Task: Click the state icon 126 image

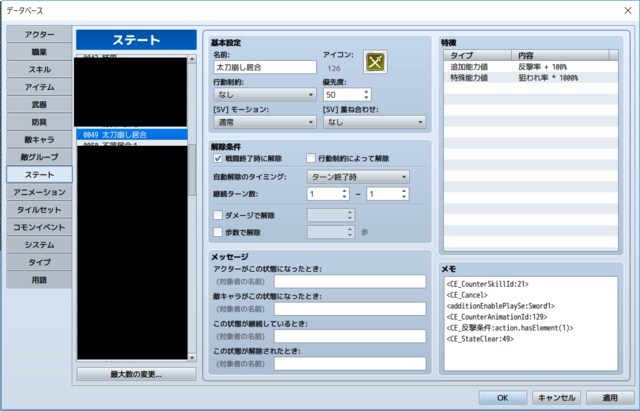Action: 375,62
